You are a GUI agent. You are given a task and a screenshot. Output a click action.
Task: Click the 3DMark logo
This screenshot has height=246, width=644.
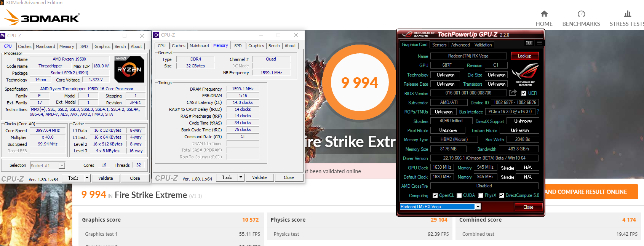tap(42, 17)
